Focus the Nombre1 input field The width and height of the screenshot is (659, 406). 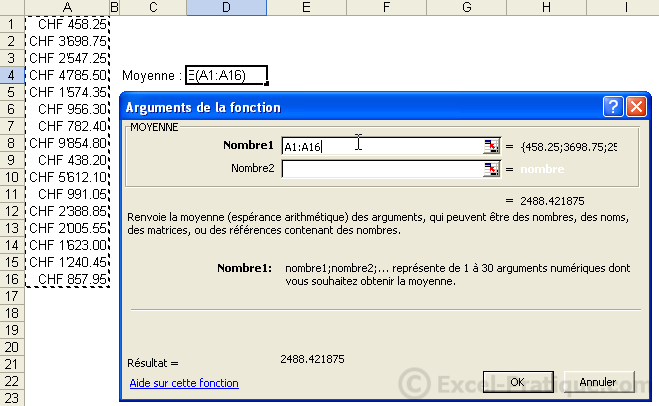point(382,146)
